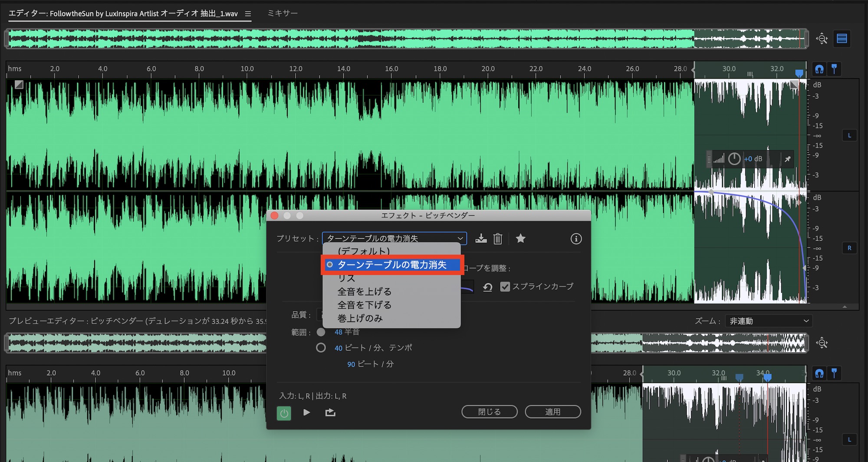Delete preset using trash icon

497,239
